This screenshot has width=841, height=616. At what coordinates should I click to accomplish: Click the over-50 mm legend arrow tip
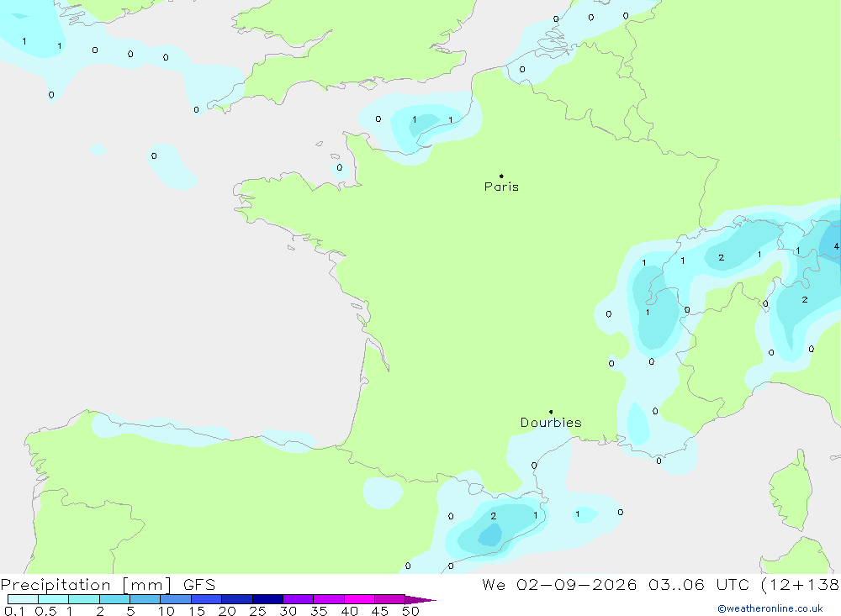[x=421, y=599]
